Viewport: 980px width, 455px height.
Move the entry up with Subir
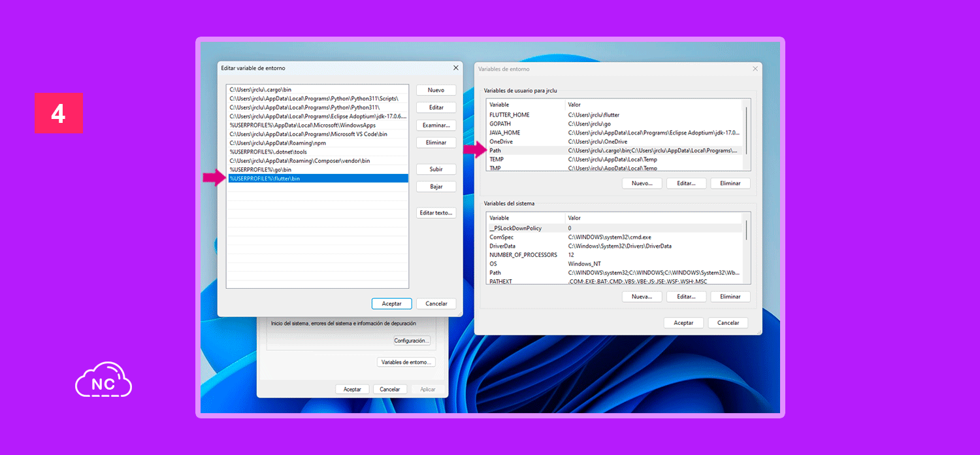coord(436,169)
